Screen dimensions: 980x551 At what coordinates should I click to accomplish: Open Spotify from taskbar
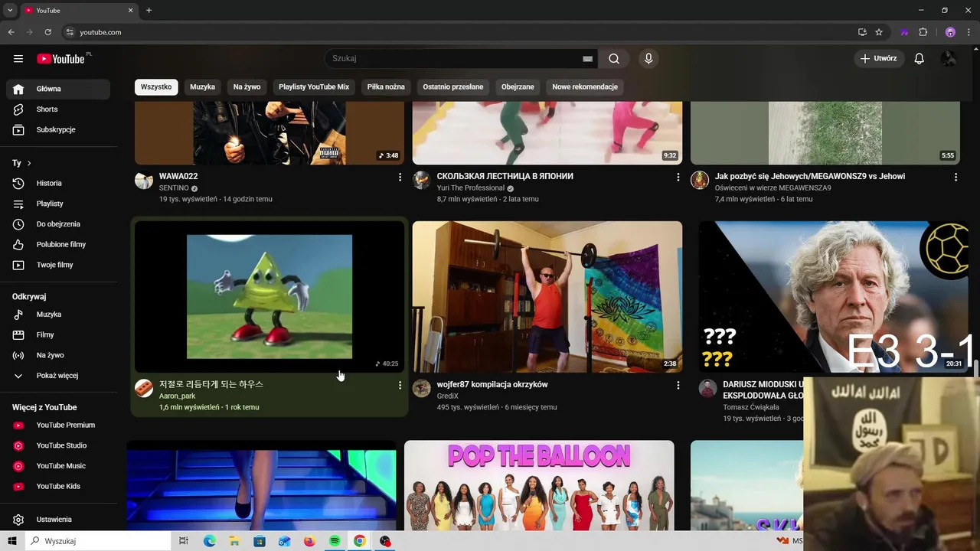(335, 541)
